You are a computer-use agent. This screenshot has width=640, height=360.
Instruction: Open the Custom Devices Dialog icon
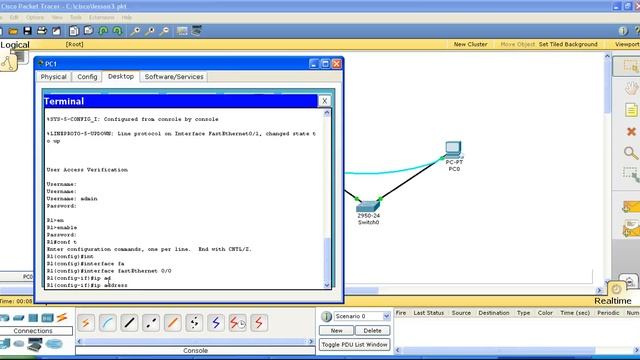pos(197,31)
